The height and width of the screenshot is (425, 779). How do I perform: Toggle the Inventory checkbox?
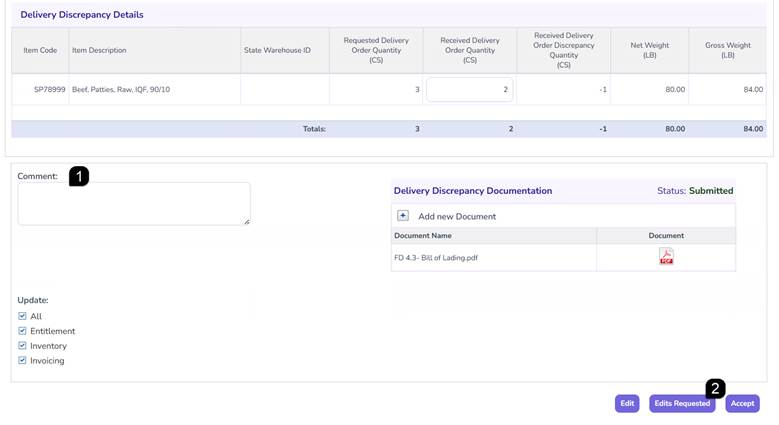tap(22, 345)
